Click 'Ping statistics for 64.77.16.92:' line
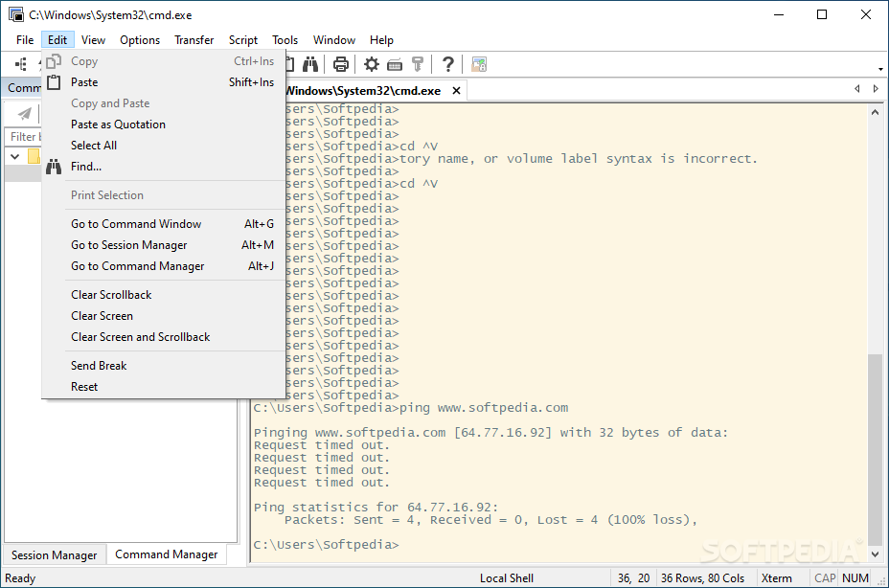Image resolution: width=889 pixels, height=588 pixels. pos(376,507)
